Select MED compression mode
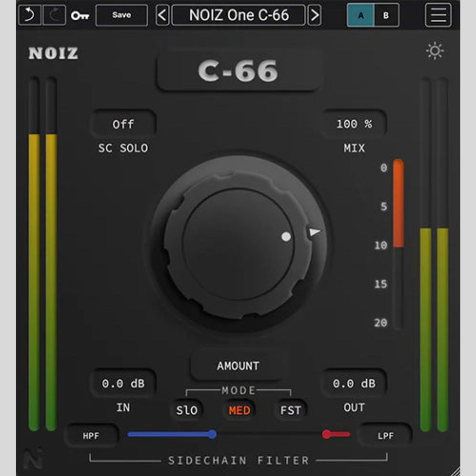Viewport: 476px width, 476px height. click(240, 410)
